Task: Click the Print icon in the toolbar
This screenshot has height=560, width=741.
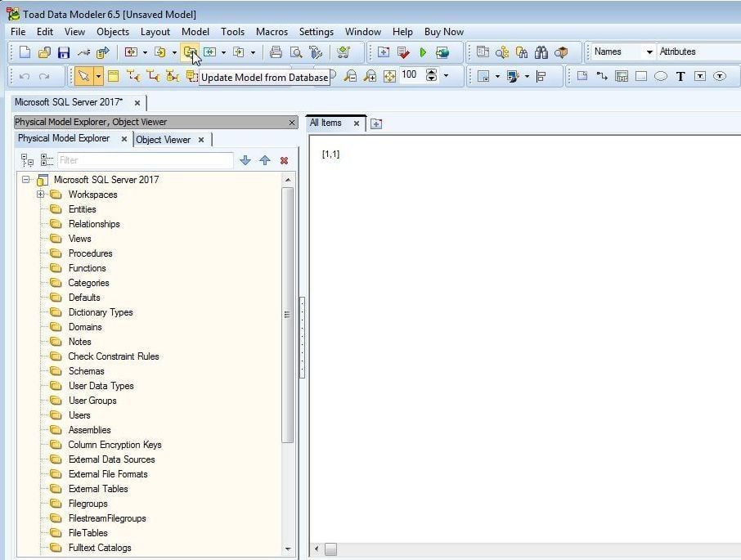Action: [x=276, y=52]
